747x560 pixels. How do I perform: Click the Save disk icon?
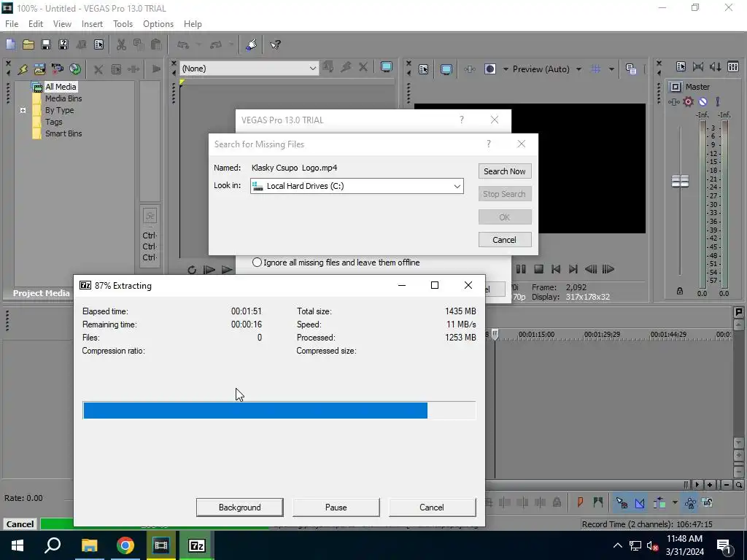point(46,44)
